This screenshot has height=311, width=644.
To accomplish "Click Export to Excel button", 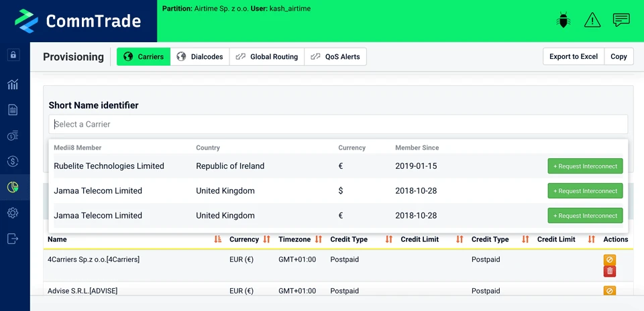I will [x=574, y=56].
